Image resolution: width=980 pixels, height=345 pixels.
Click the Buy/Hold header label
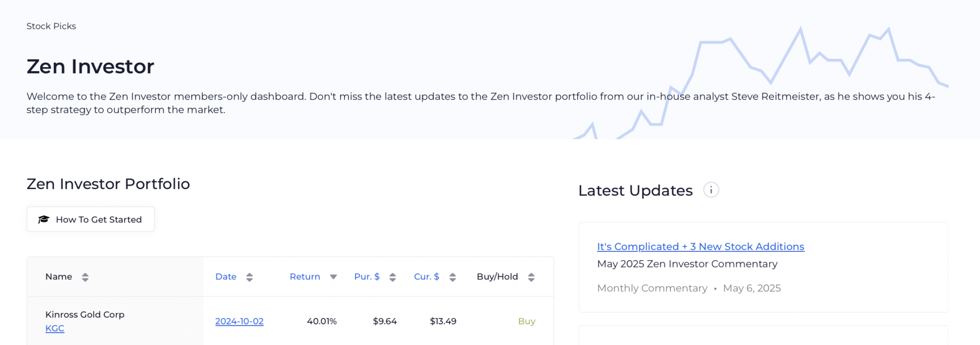[497, 276]
